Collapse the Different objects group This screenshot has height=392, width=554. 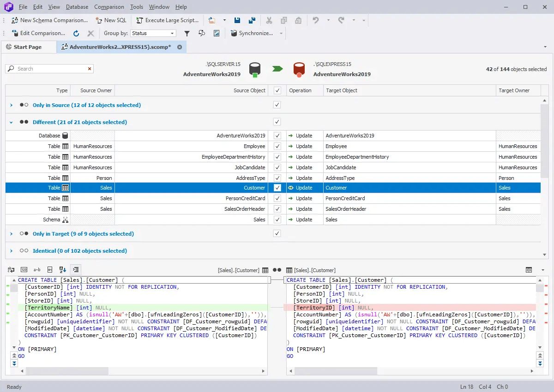point(11,122)
